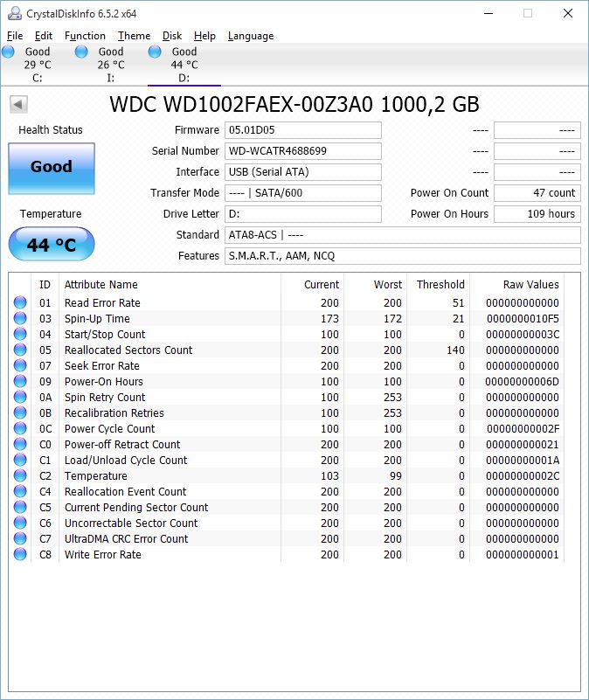
Task: Open the Theme menu
Action: [x=134, y=36]
